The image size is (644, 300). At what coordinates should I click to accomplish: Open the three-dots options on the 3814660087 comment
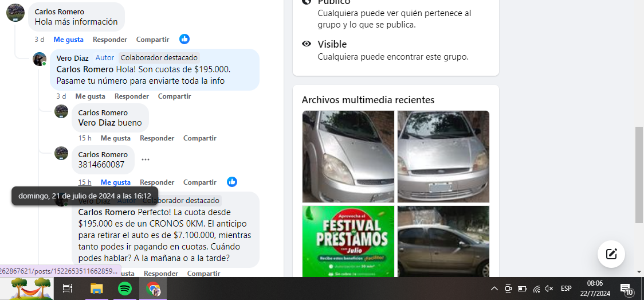coord(146,159)
